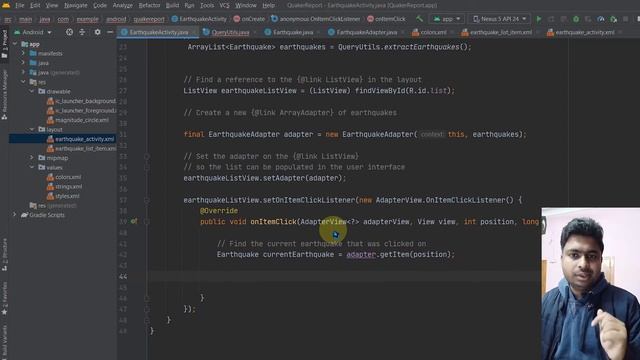The height and width of the screenshot is (360, 640).
Task: Expand the java (generated) folder
Action: pos(23,72)
